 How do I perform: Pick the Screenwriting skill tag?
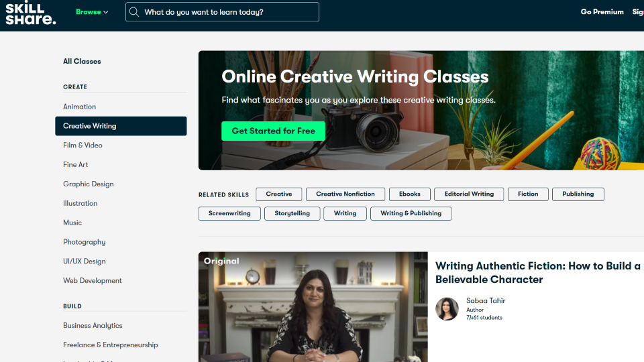(x=229, y=213)
